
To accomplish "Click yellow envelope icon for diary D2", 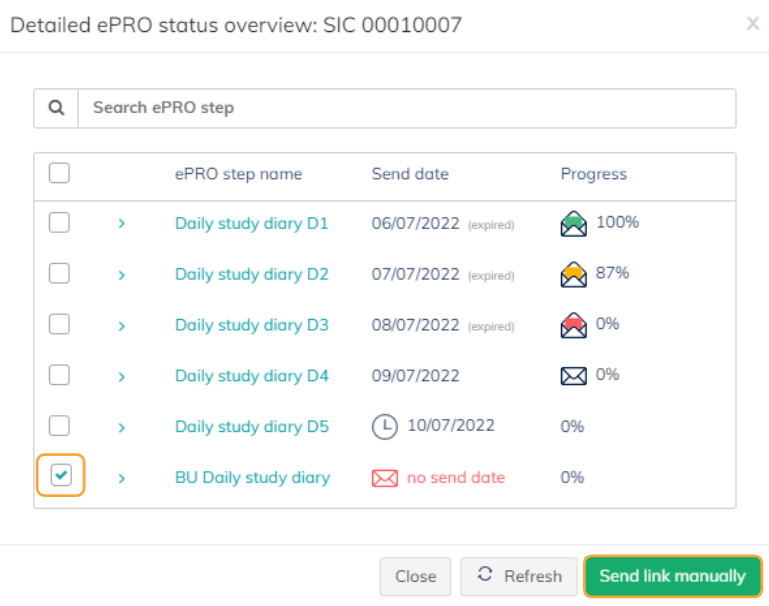I will [573, 275].
